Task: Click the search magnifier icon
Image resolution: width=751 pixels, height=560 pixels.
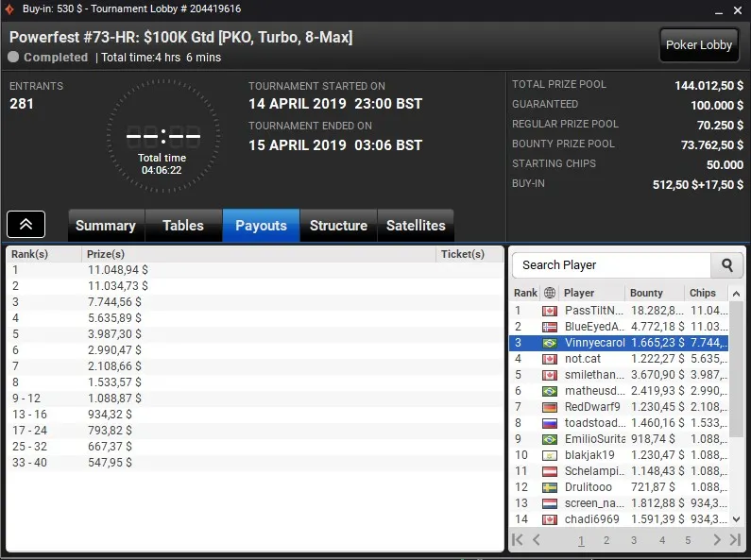Action: click(x=727, y=265)
